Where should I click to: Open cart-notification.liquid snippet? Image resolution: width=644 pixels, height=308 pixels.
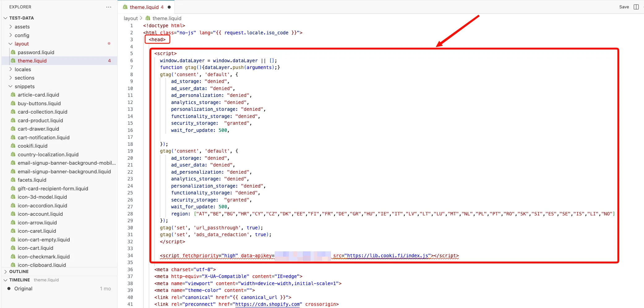(x=44, y=137)
